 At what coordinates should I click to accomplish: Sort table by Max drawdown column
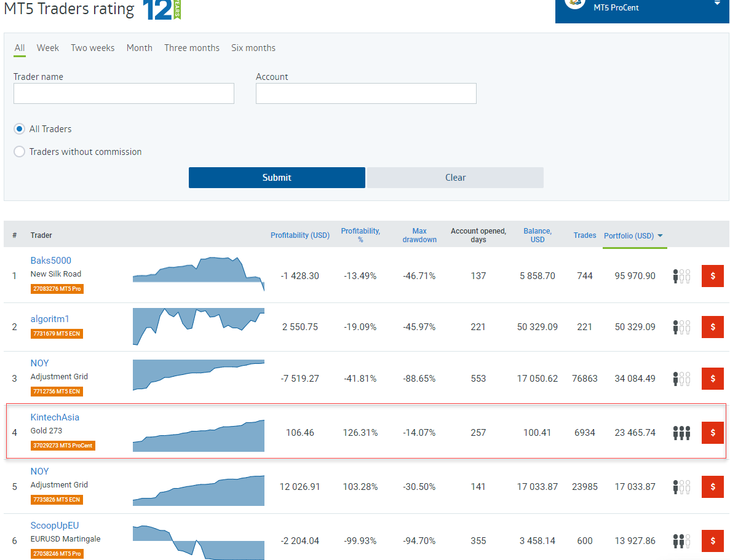[419, 235]
